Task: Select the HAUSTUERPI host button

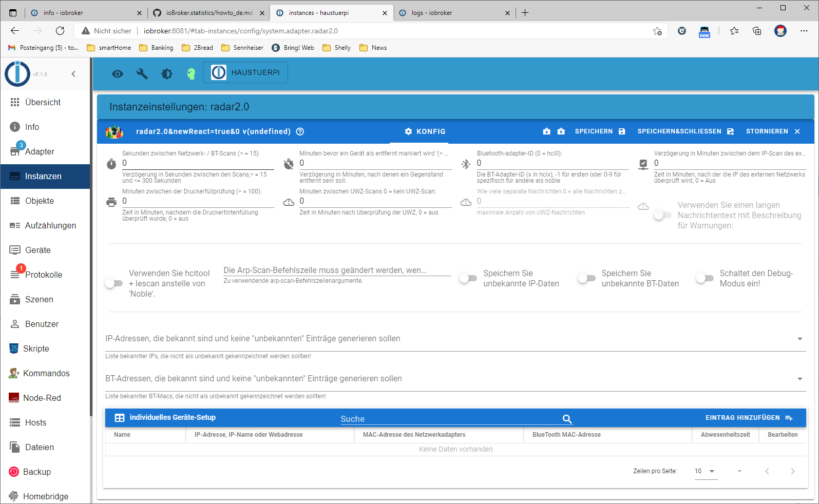Action: tap(245, 72)
